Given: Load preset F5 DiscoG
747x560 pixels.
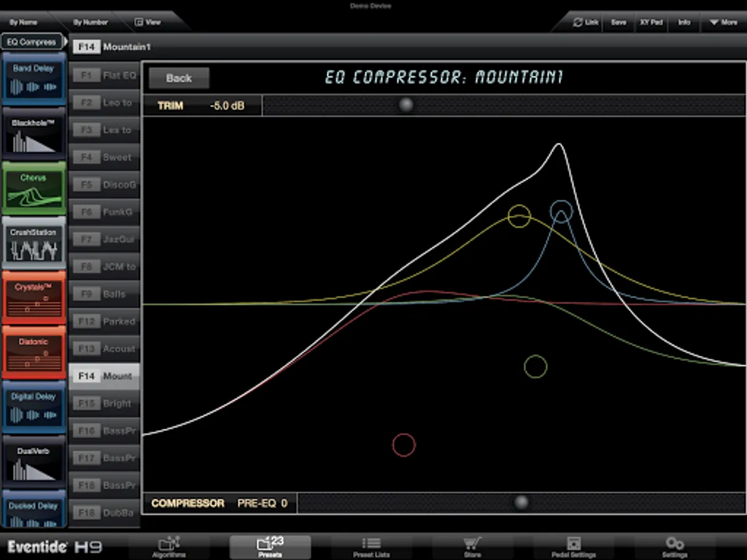Looking at the screenshot, I should (x=105, y=185).
